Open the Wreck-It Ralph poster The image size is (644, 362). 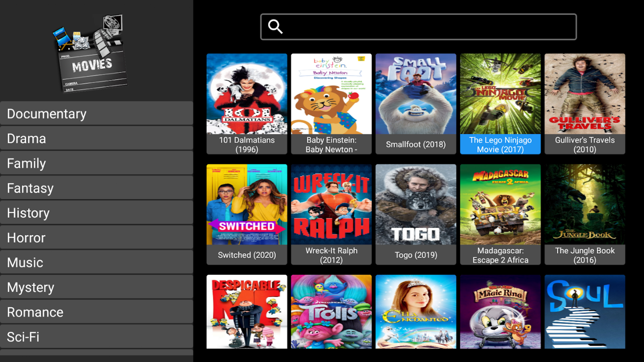point(331,205)
